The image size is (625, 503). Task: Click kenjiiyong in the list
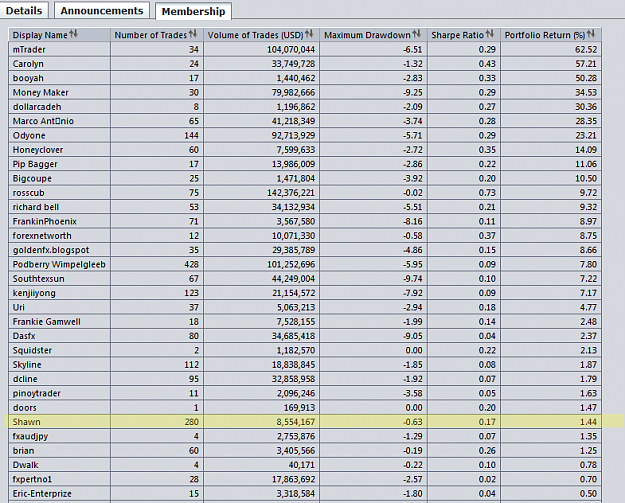[34, 293]
